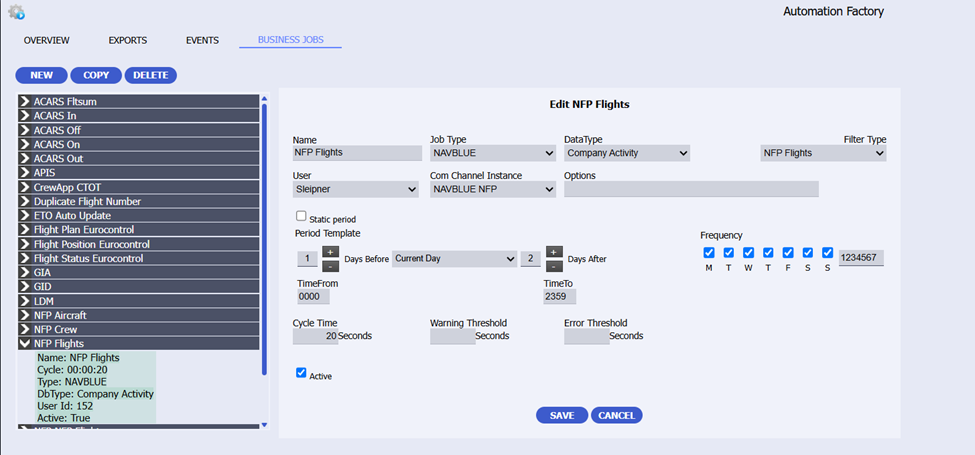Uncheck the Sunday frequency checkbox
Screen dimensions: 975x455
(x=828, y=252)
